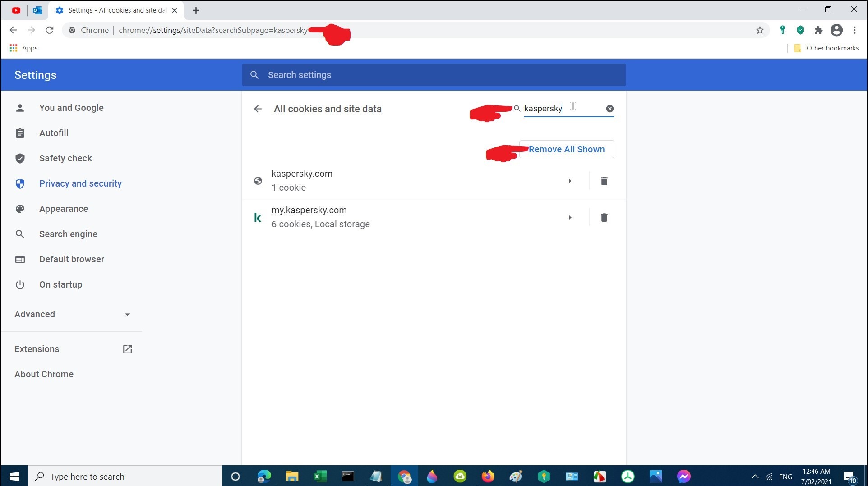Open Other bookmarks folder
This screenshot has width=868, height=486.
[x=826, y=48]
